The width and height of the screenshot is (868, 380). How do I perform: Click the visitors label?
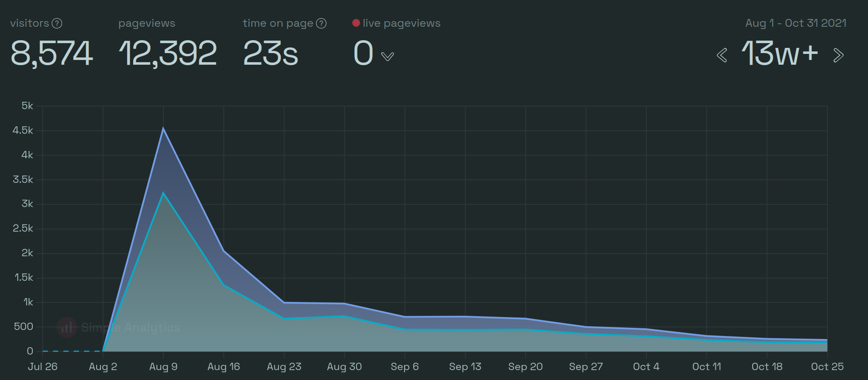30,23
